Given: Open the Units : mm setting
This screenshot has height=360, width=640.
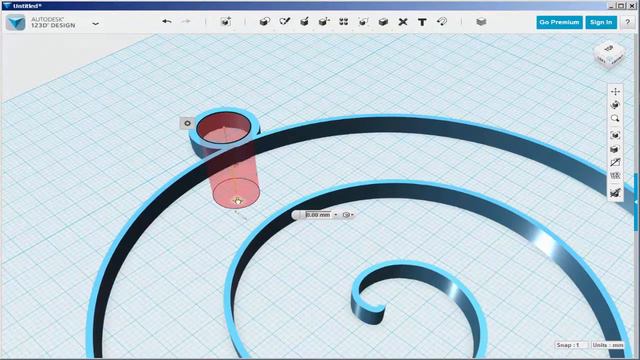Looking at the screenshot, I should click(608, 345).
